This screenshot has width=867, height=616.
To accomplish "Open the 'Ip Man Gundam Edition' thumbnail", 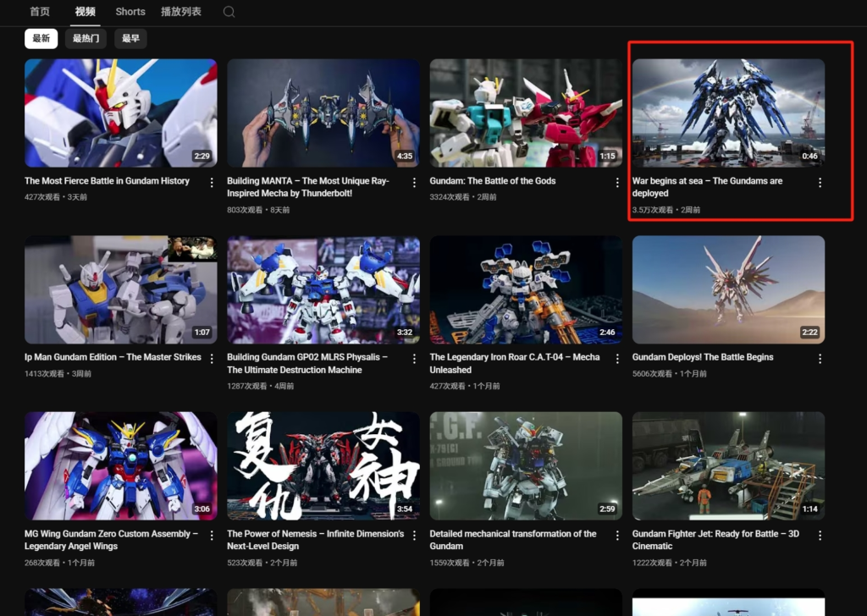I will coord(120,289).
